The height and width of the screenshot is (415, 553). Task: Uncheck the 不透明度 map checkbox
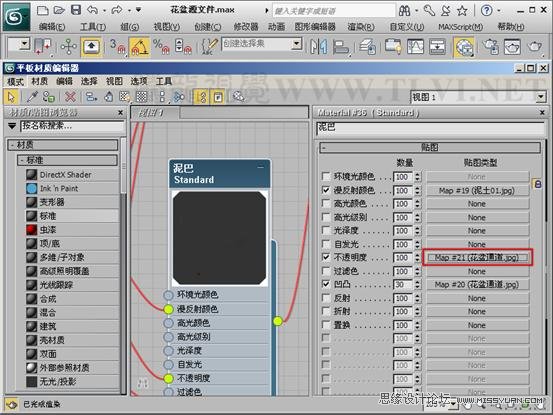pos(326,257)
